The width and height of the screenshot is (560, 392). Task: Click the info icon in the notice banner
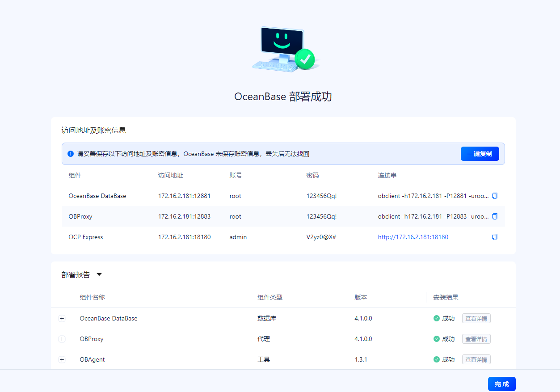71,154
